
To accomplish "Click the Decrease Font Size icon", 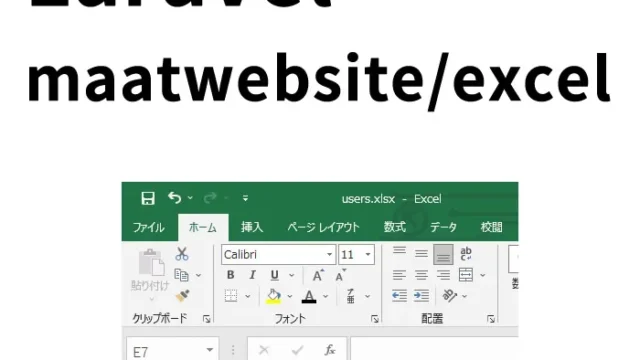I will coord(340,276).
